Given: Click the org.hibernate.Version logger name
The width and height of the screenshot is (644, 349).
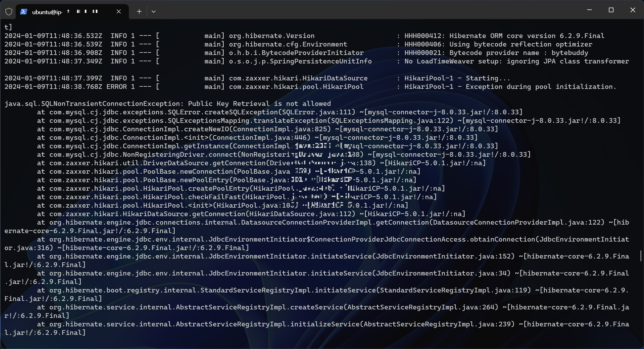Looking at the screenshot, I should click(271, 36).
